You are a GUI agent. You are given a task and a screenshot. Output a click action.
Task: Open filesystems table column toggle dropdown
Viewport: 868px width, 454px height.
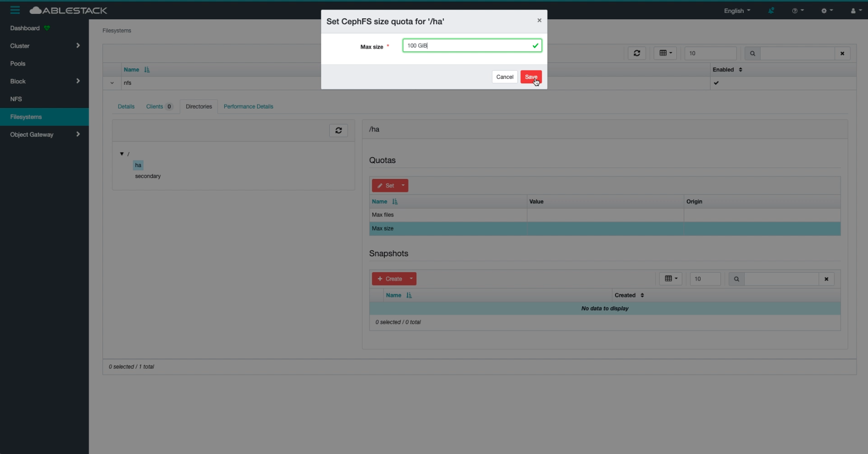[x=665, y=53]
